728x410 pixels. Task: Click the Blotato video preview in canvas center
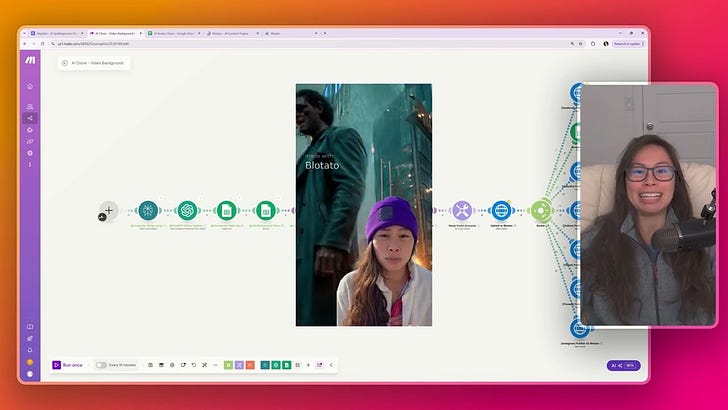(364, 205)
